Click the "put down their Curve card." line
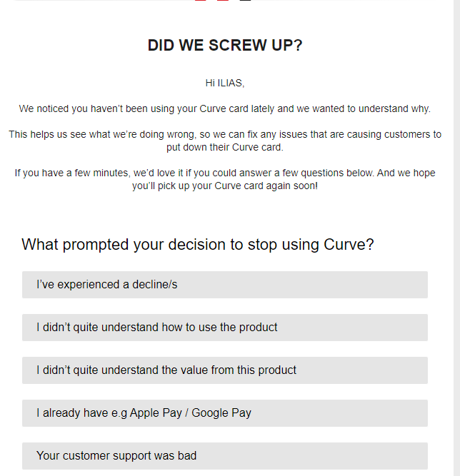 pyautogui.click(x=225, y=147)
